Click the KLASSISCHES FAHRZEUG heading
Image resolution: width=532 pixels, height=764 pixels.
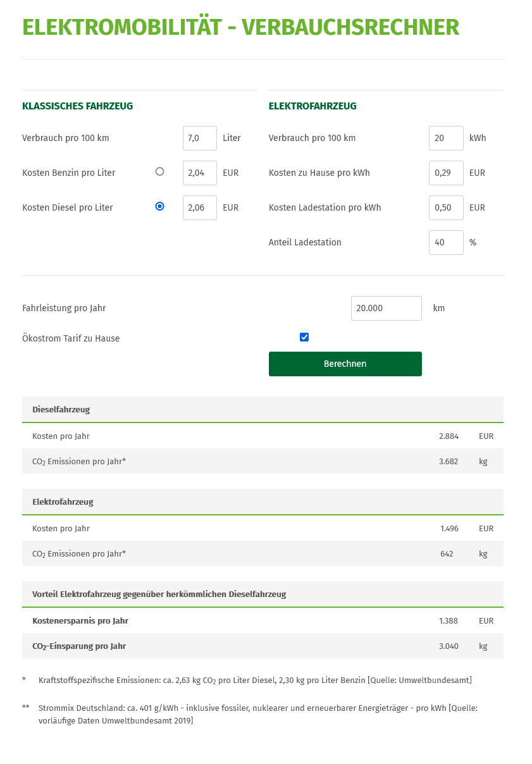(x=77, y=106)
